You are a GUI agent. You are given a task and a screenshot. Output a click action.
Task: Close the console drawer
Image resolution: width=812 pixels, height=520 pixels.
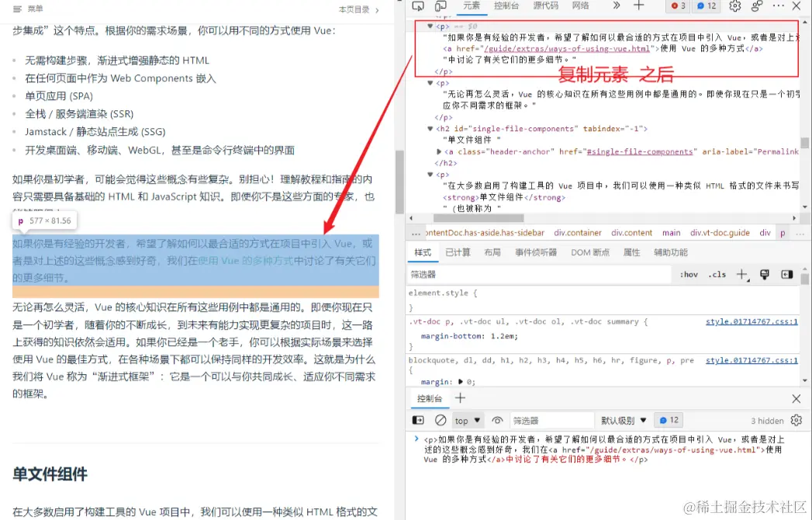tap(796, 399)
